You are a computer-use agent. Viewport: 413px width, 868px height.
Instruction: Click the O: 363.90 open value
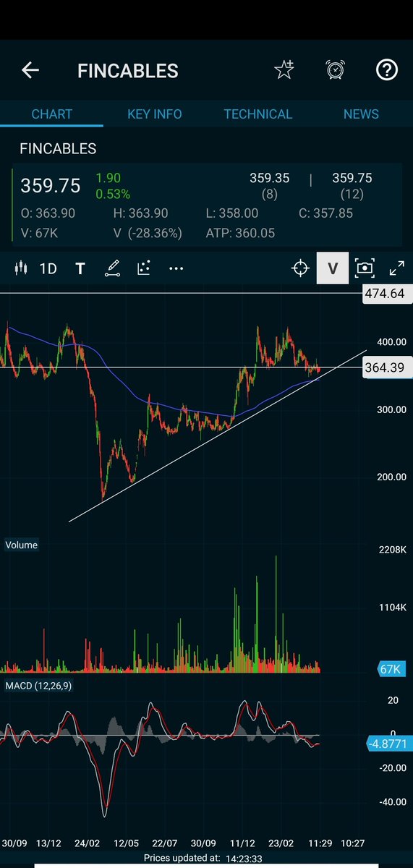click(48, 213)
